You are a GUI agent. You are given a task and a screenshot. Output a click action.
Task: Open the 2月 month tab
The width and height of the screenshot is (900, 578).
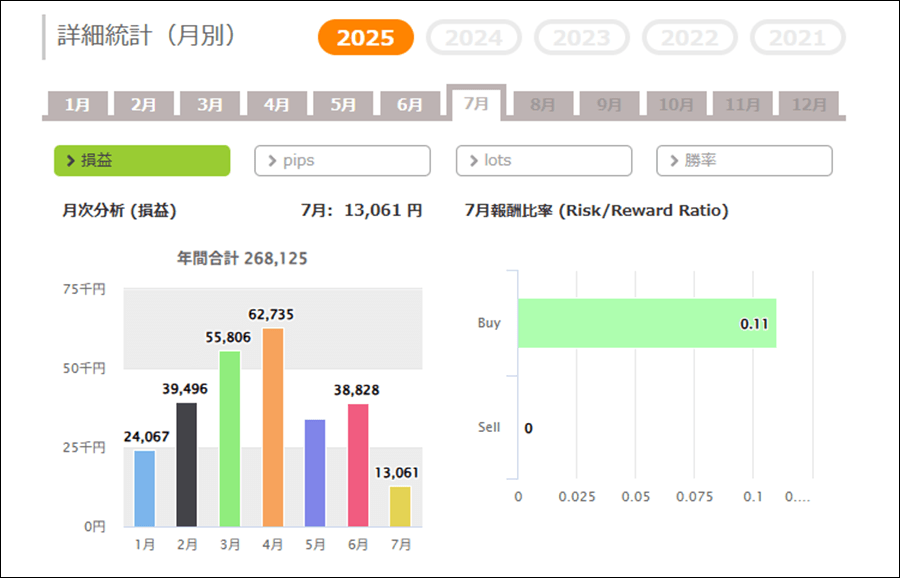(143, 104)
